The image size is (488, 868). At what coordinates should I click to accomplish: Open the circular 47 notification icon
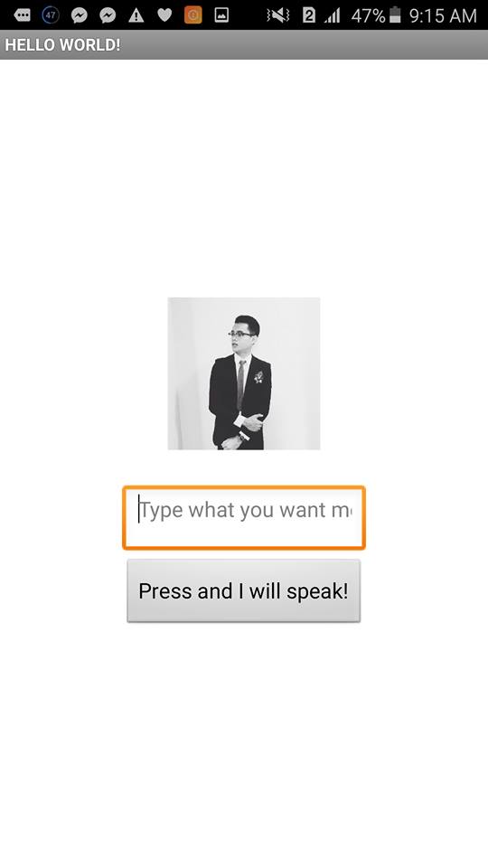[51, 15]
